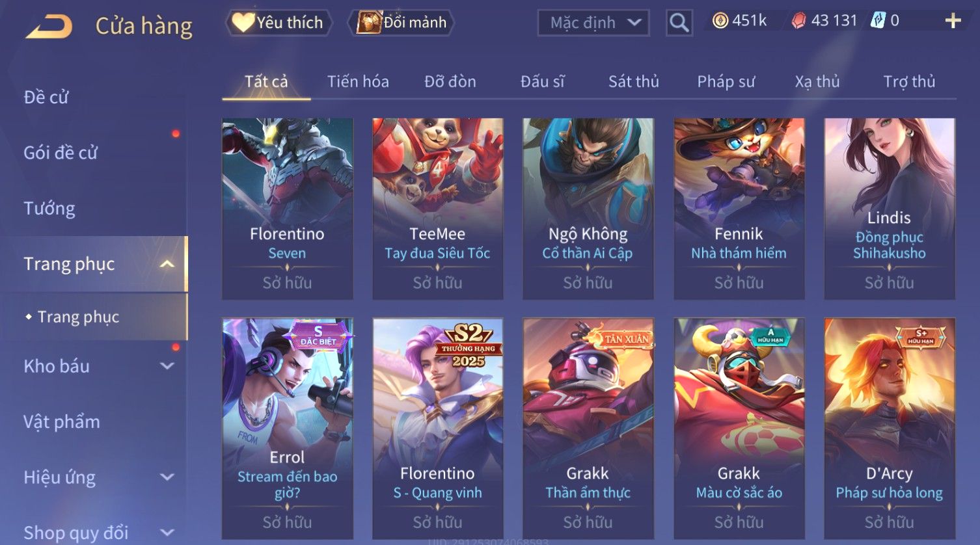Open Yêu thích heart favorites
This screenshot has height=545, width=980.
click(x=279, y=23)
